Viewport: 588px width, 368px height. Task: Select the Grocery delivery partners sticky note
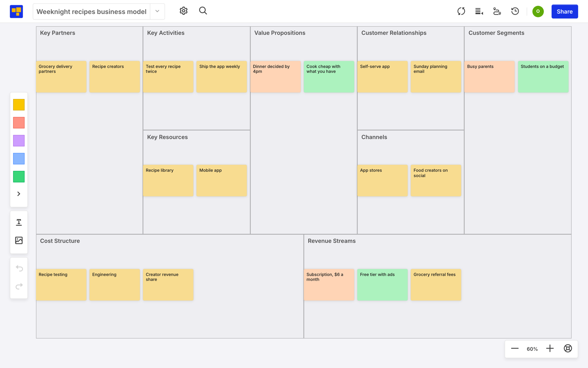pos(61,77)
